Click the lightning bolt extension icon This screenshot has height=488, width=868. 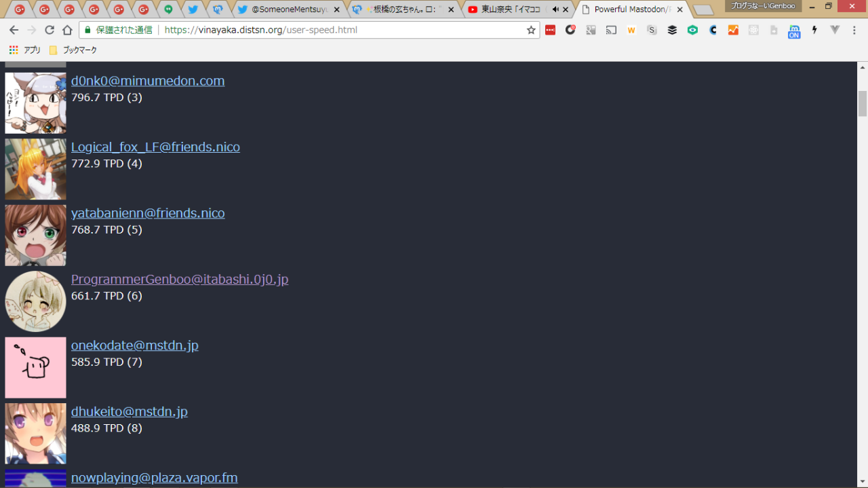tap(814, 30)
